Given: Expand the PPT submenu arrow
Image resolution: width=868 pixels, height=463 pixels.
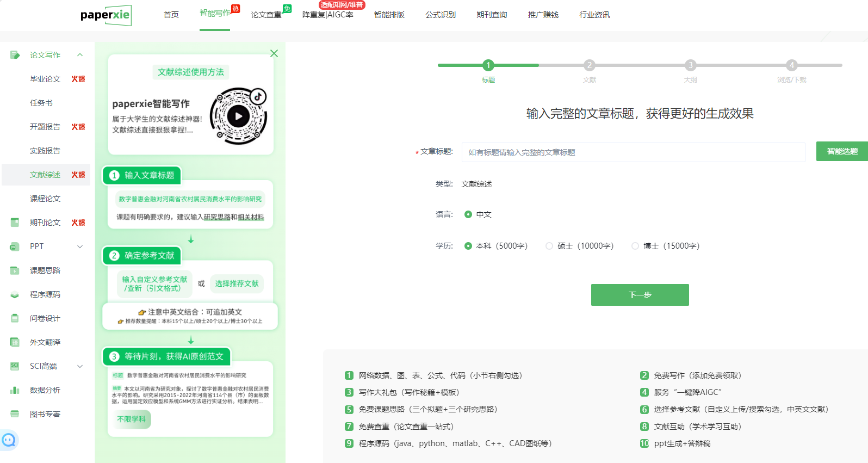Looking at the screenshot, I should (x=80, y=246).
